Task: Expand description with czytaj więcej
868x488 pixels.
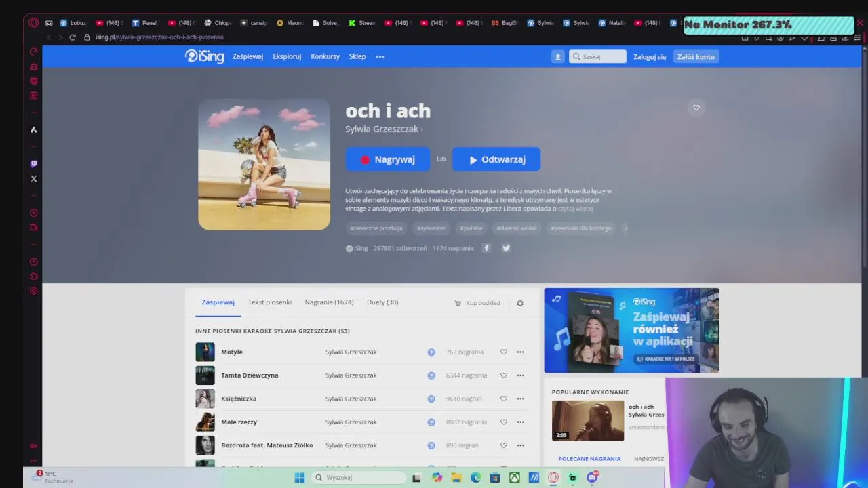Action: (x=575, y=209)
